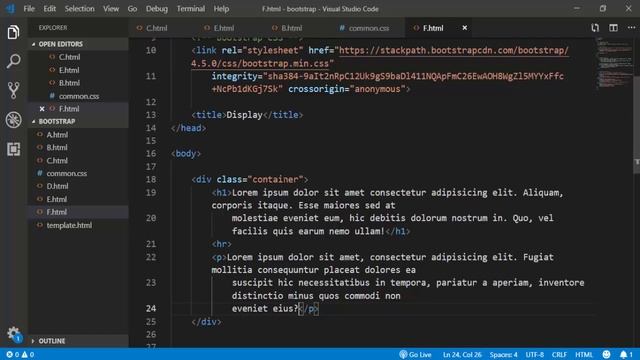640x360 pixels.
Task: Click the bootstrap CDN stylesheet link
Action: pyautogui.click(x=453, y=51)
